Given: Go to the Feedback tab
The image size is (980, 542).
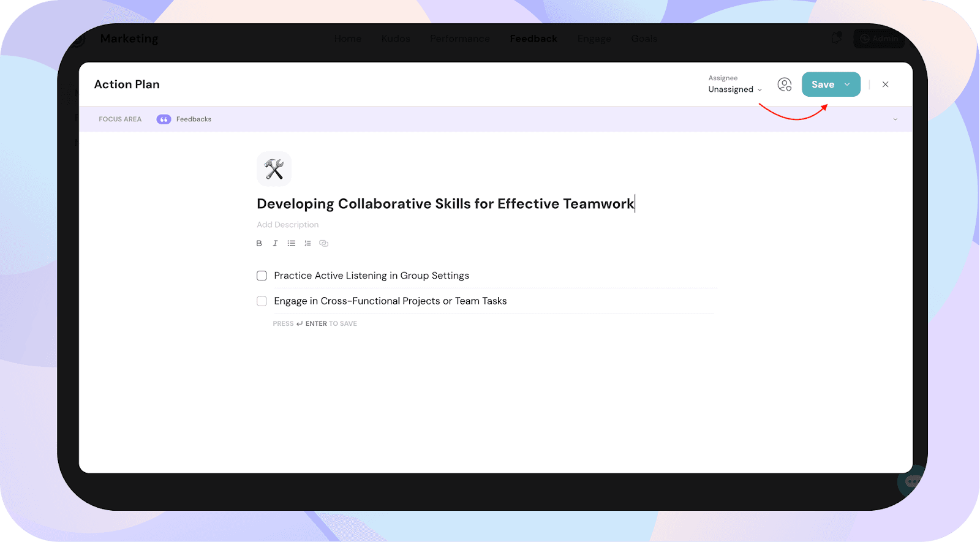Looking at the screenshot, I should 533,39.
